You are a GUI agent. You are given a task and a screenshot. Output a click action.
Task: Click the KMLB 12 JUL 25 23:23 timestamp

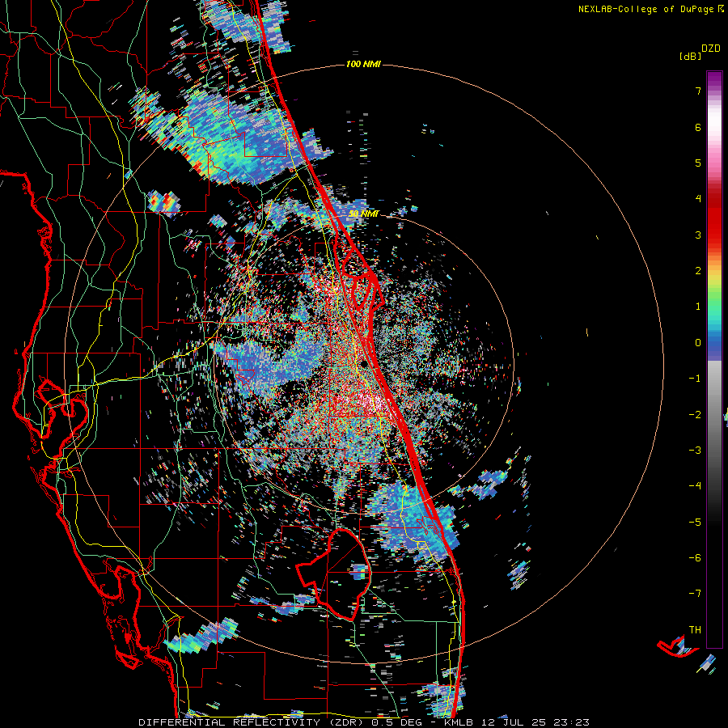517,722
